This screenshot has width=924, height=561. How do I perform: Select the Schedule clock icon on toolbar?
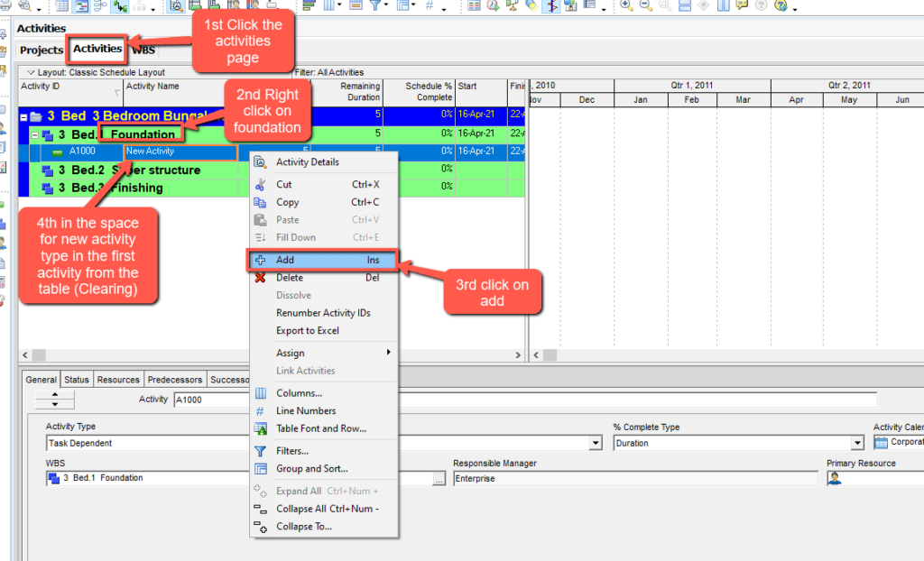click(x=492, y=7)
